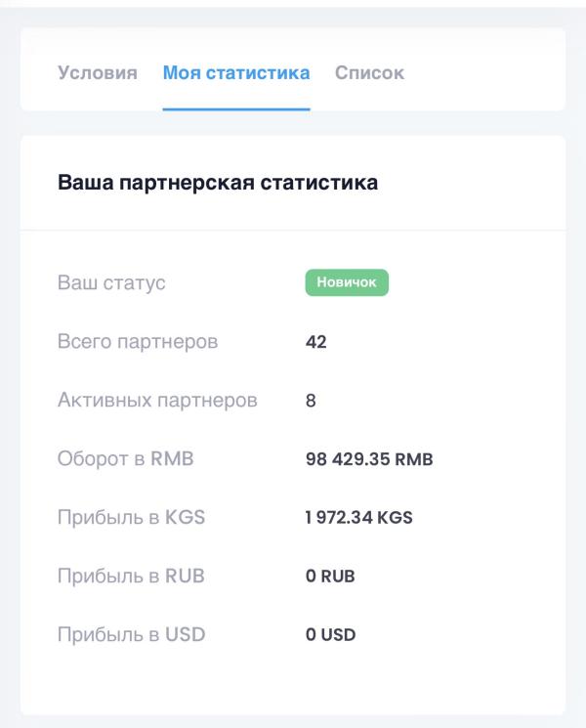Click the Оборот в RMB label
Image resolution: width=586 pixels, height=728 pixels.
tap(125, 458)
